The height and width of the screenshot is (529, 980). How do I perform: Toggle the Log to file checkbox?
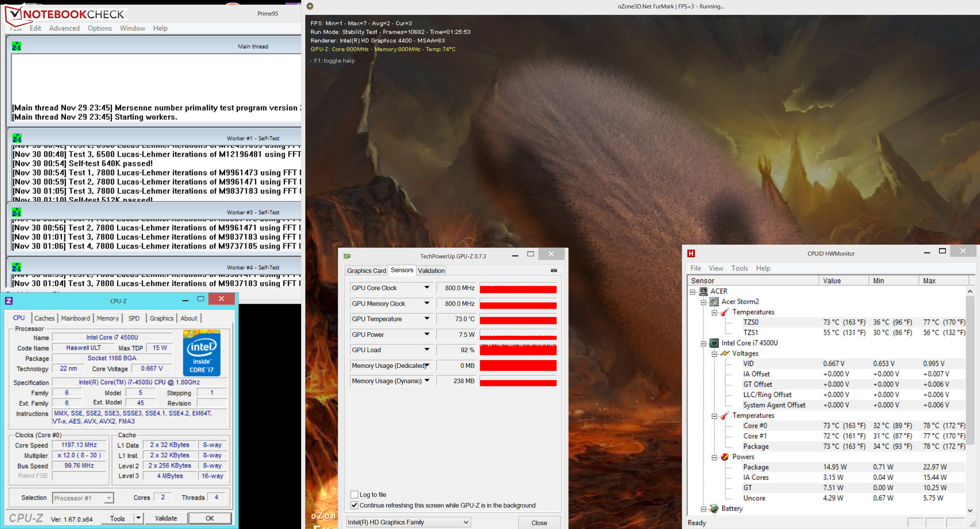coord(354,494)
